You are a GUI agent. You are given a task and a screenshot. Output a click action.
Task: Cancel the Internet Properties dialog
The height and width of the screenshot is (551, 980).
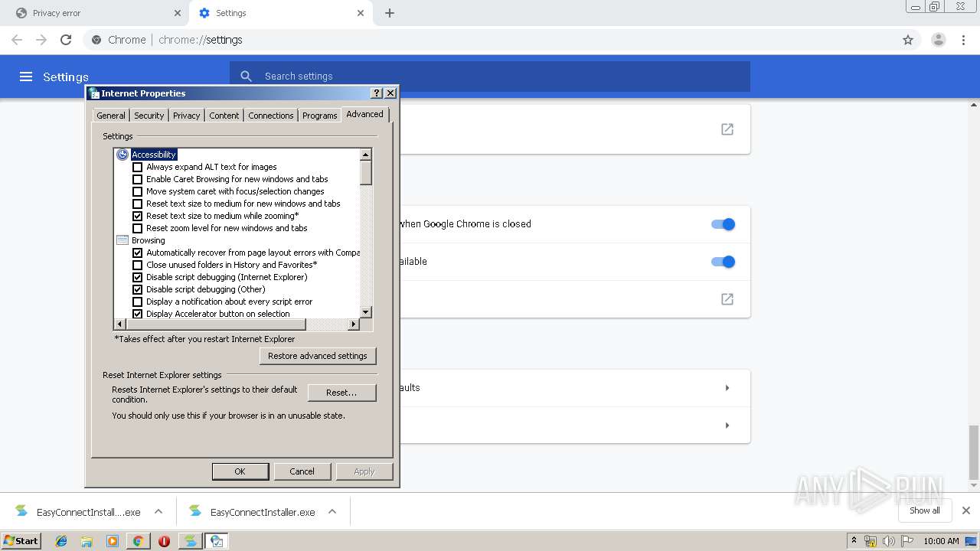pyautogui.click(x=302, y=471)
